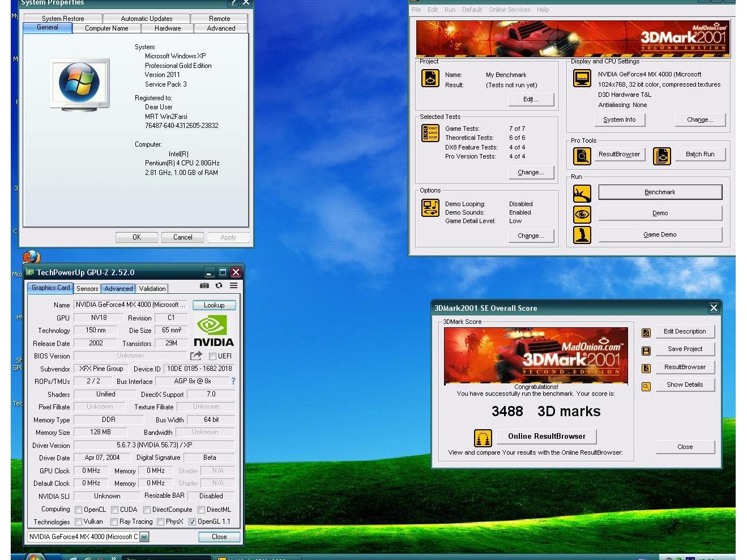747x560 pixels.
Task: Click the eye icon beside the Demo button
Action: 582,214
